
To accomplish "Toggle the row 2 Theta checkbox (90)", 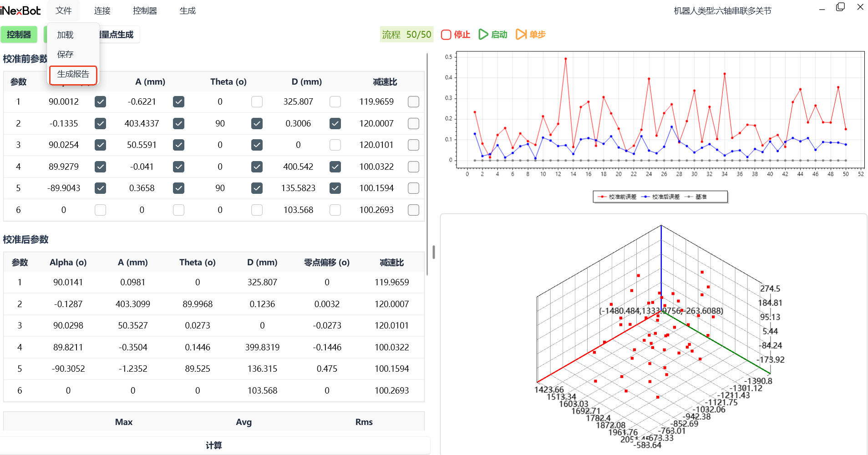I will [x=257, y=123].
